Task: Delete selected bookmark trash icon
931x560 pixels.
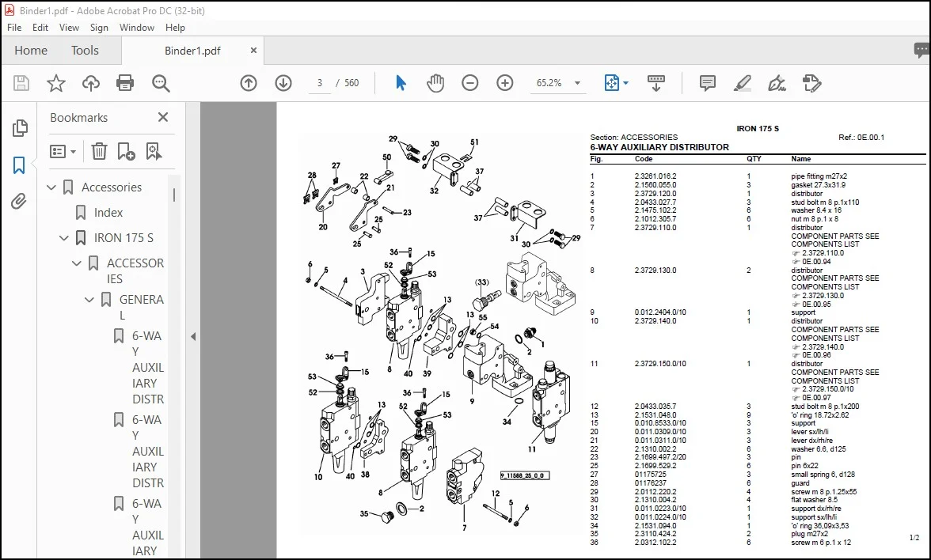Action: pyautogui.click(x=99, y=151)
